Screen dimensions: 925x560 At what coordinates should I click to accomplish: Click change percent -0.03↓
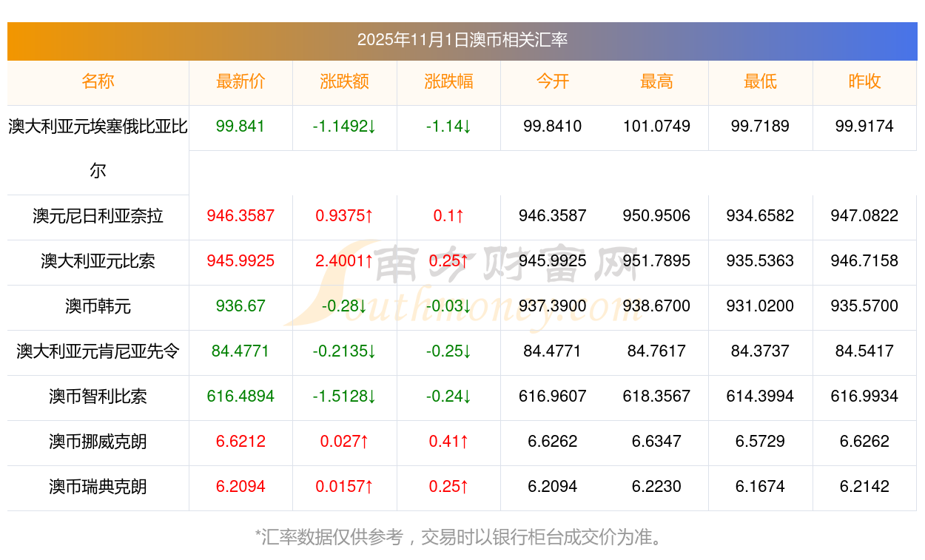click(448, 306)
